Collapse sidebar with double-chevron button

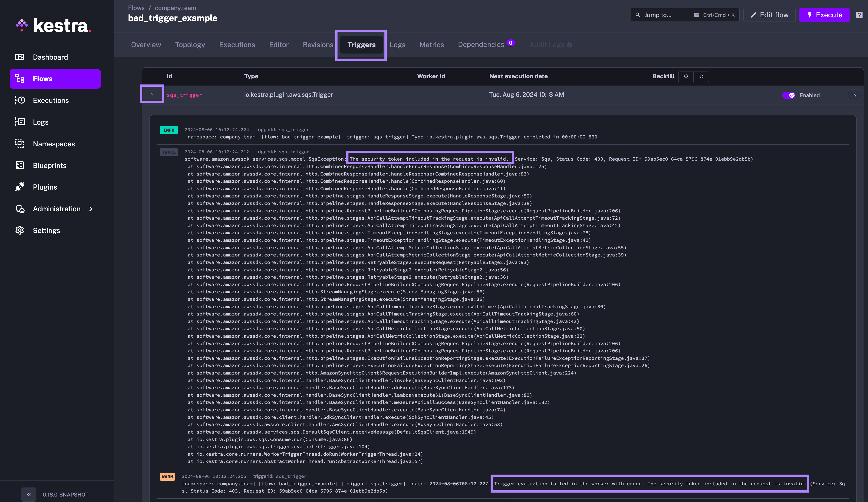[x=29, y=494]
